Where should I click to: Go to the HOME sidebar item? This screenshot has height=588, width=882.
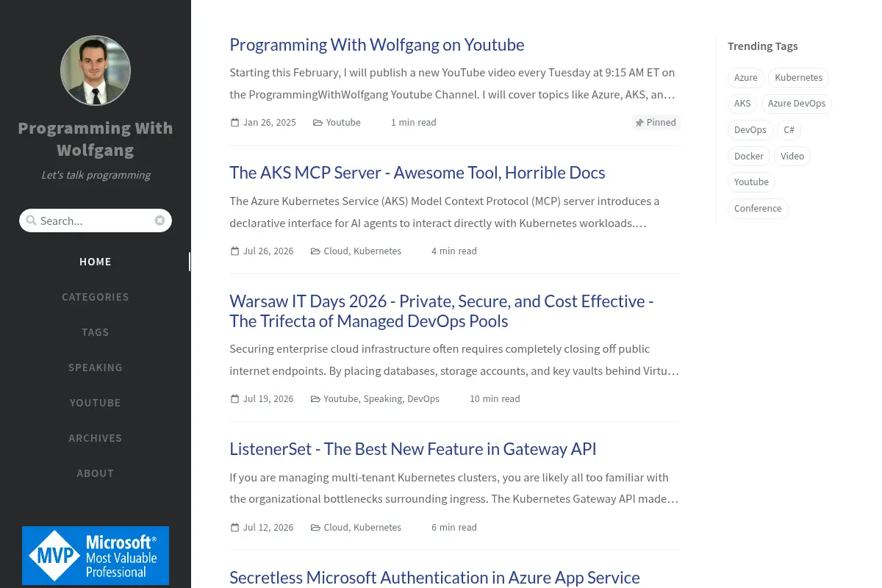click(x=96, y=262)
